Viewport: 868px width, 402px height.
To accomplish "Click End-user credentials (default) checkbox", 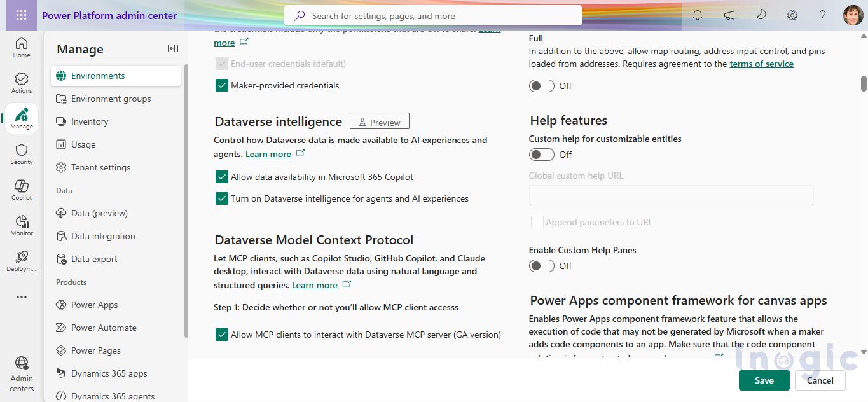I will pyautogui.click(x=222, y=64).
